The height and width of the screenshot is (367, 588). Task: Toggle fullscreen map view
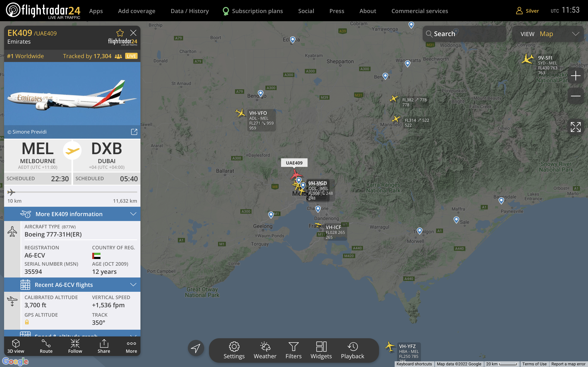tap(576, 127)
